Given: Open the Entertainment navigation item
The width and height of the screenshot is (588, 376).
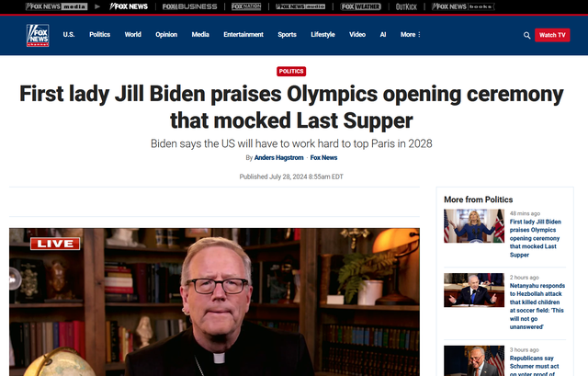Looking at the screenshot, I should tap(243, 35).
